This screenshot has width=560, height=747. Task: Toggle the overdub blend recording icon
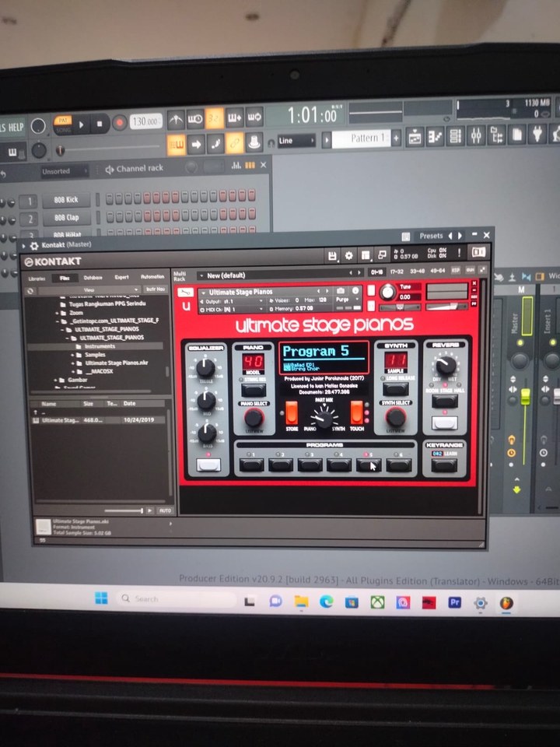tap(234, 117)
